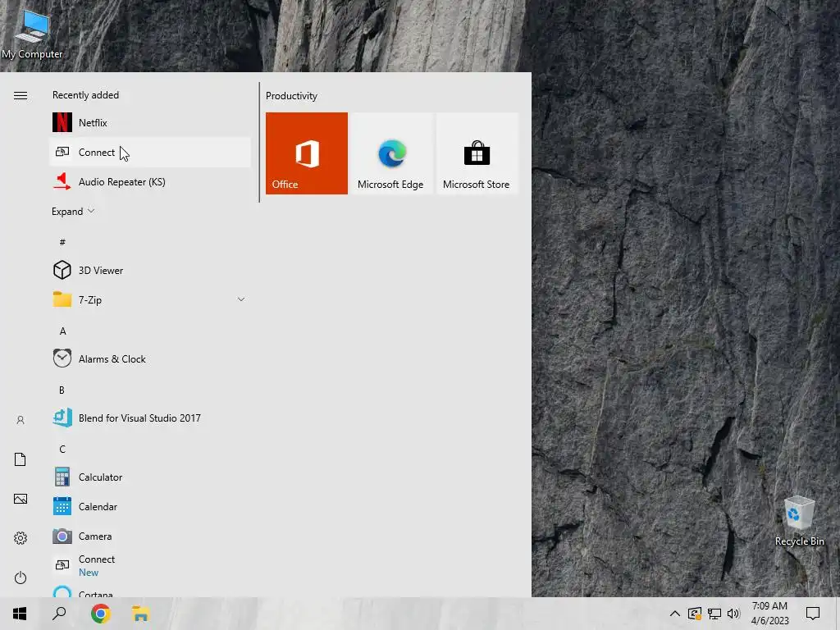840x630 pixels.
Task: Expand the Start menu hamburger navigation
Action: coord(21,95)
